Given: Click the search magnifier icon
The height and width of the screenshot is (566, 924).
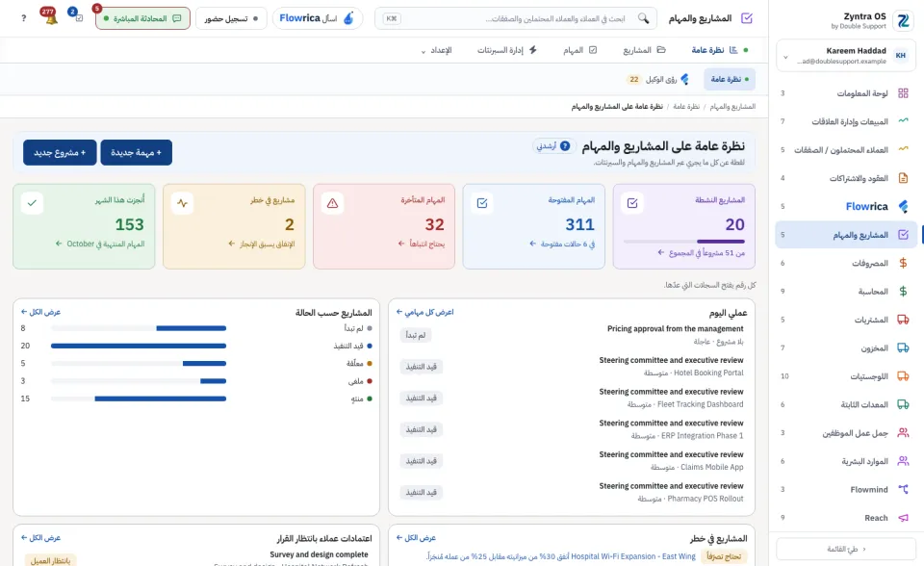Looking at the screenshot, I should point(644,18).
